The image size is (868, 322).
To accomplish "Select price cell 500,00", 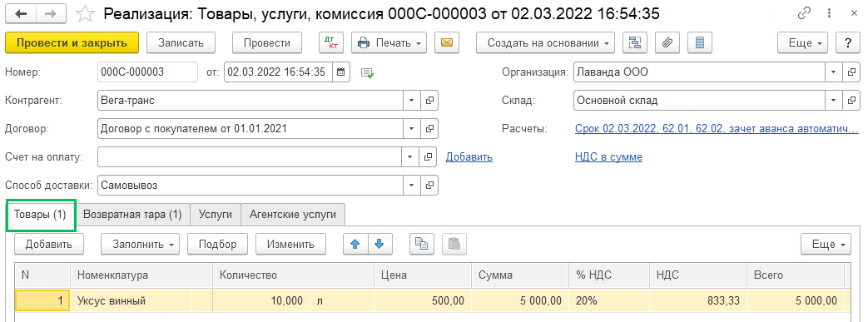I will (x=423, y=301).
